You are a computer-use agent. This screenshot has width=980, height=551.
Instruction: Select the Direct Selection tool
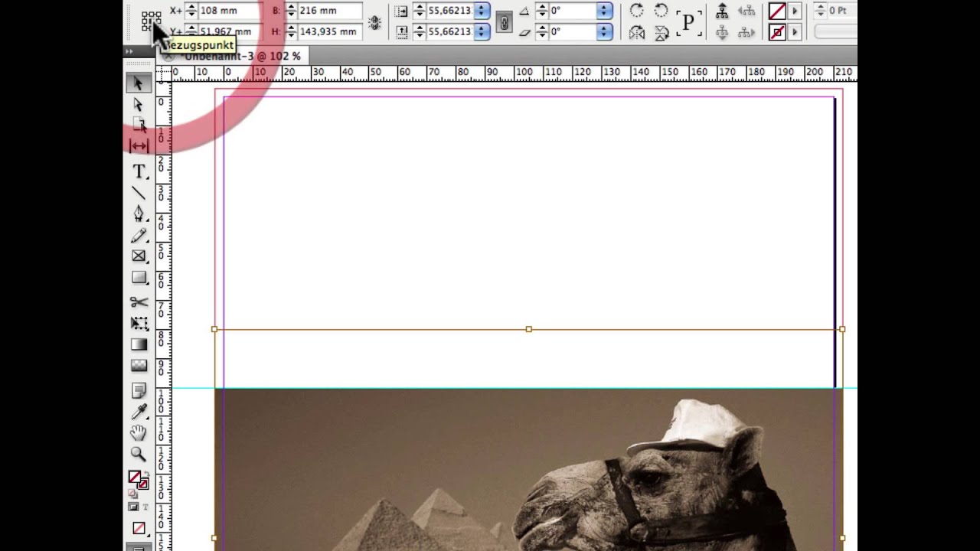click(x=139, y=104)
